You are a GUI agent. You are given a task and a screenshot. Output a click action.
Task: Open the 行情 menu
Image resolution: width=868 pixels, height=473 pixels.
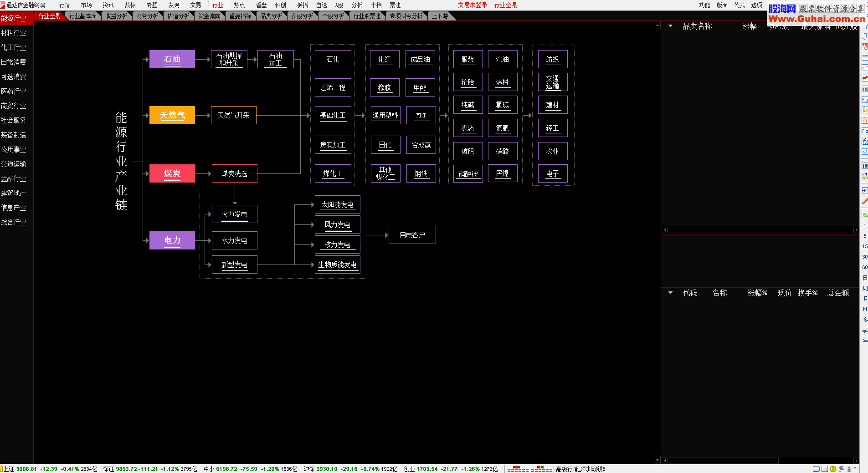(x=65, y=5)
